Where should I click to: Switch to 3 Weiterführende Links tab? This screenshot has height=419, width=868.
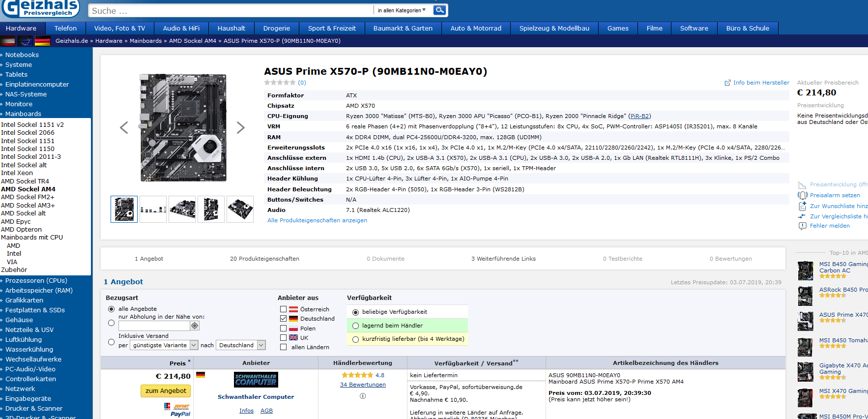tap(503, 259)
